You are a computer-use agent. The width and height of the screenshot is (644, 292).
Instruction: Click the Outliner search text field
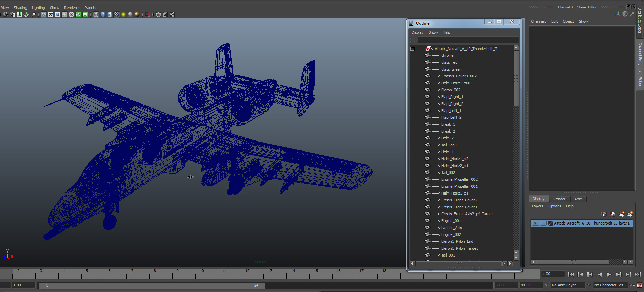(468, 40)
